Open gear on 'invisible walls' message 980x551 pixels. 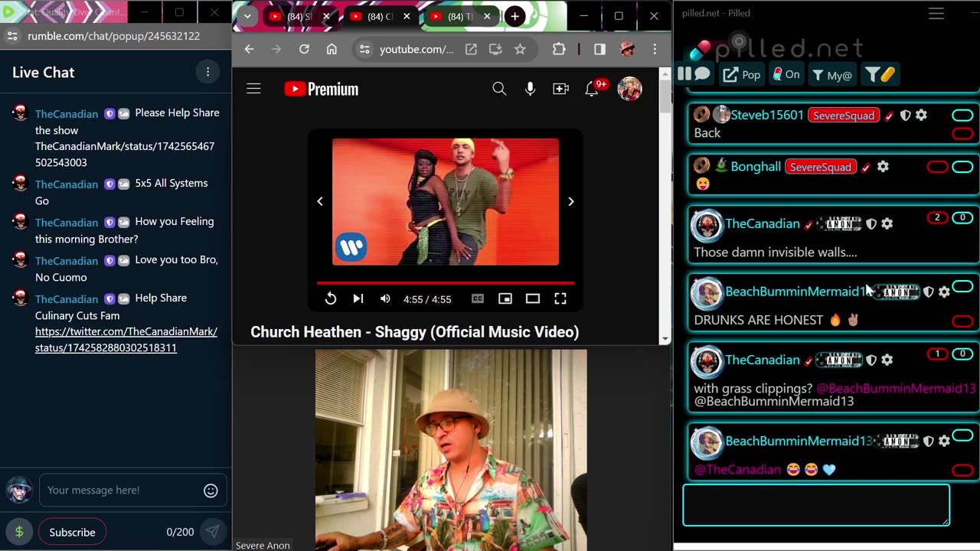tap(887, 223)
